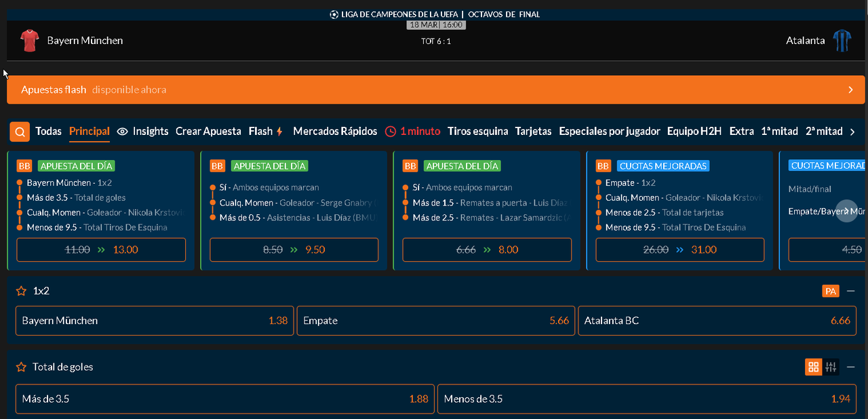The height and width of the screenshot is (419, 868).
Task: Favorite the Total de goles market star
Action: click(21, 367)
